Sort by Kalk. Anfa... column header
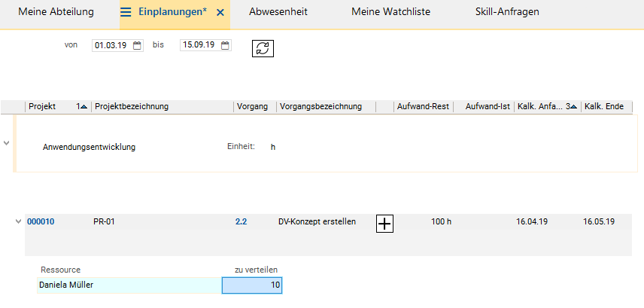Image resolution: width=644 pixels, height=308 pixels. point(548,107)
